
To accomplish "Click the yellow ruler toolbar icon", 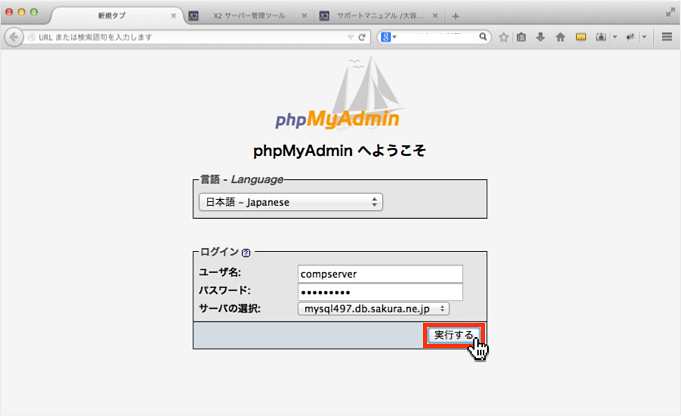I will pyautogui.click(x=581, y=37).
